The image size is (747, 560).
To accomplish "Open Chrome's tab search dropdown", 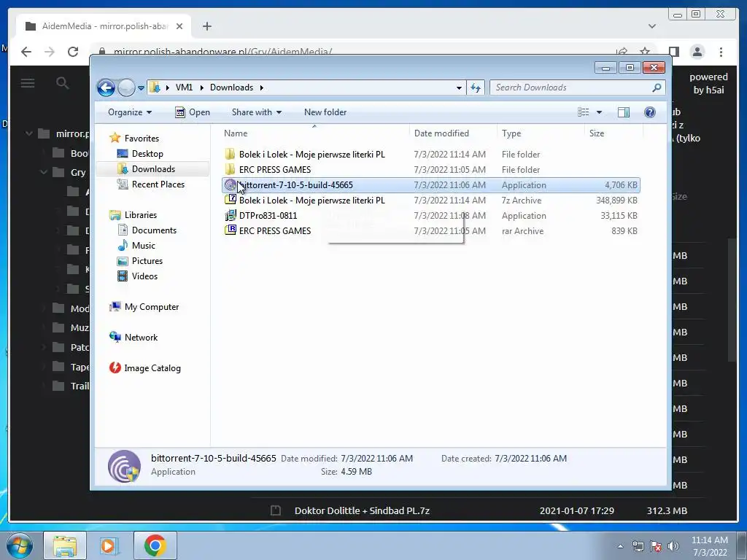I will (652, 26).
